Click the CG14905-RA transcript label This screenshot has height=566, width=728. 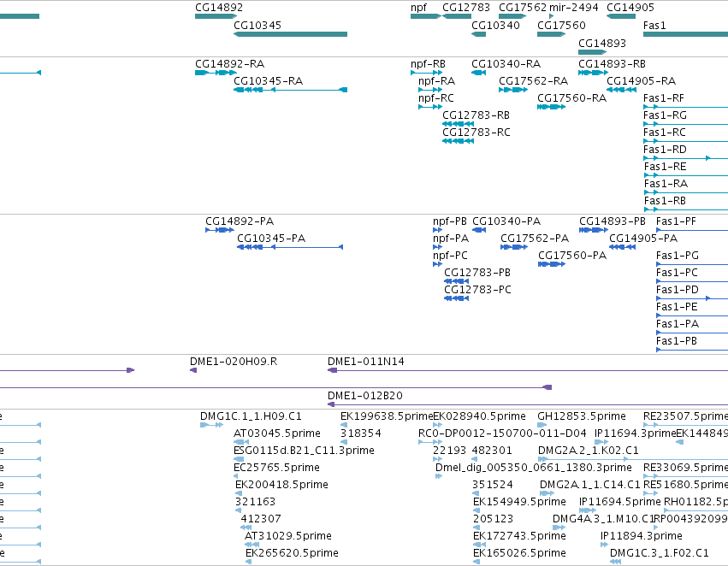click(641, 81)
